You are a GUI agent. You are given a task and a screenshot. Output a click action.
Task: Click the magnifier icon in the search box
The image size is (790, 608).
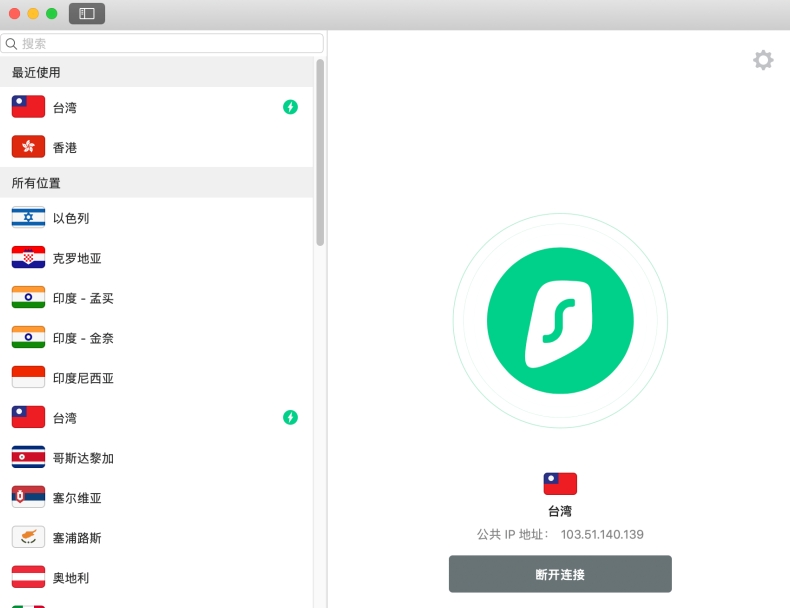click(x=11, y=44)
